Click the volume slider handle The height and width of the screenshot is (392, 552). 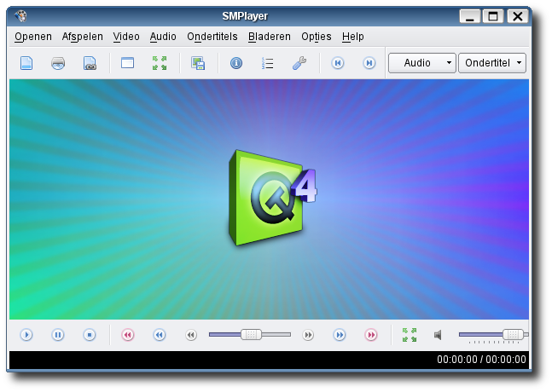point(513,334)
